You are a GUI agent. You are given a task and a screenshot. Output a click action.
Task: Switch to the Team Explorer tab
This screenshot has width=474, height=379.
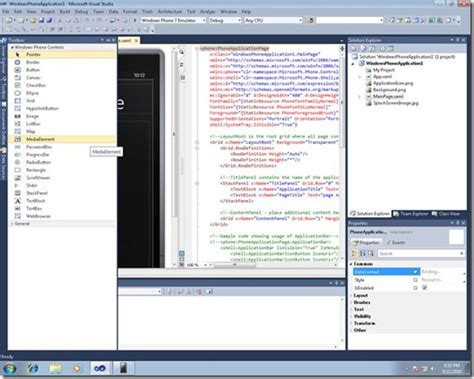411,214
